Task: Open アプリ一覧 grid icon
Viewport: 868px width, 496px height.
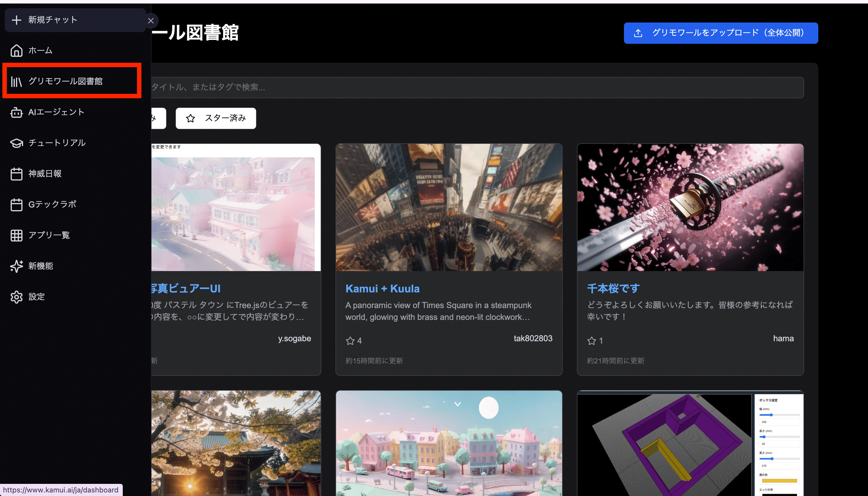Action: (16, 235)
